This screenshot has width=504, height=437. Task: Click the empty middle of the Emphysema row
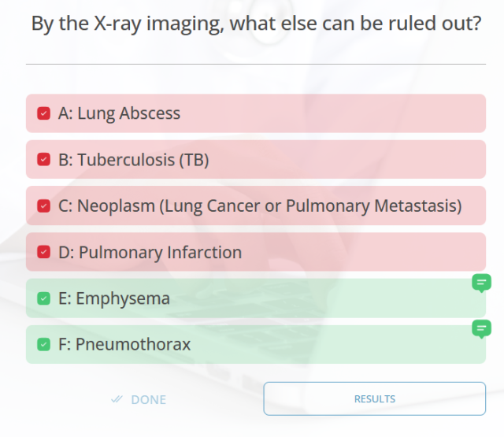pos(315,299)
